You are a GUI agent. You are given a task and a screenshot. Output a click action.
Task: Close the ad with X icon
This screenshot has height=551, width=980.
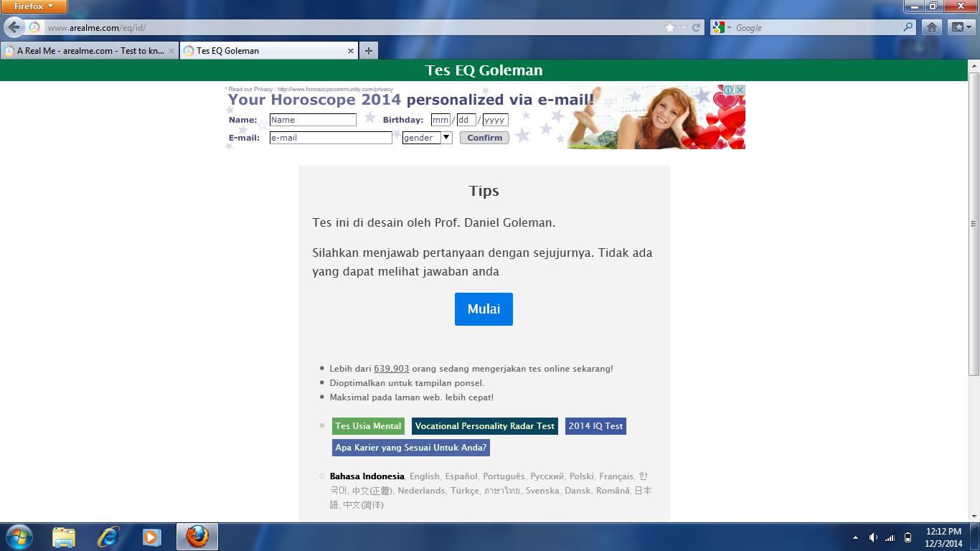coord(740,90)
